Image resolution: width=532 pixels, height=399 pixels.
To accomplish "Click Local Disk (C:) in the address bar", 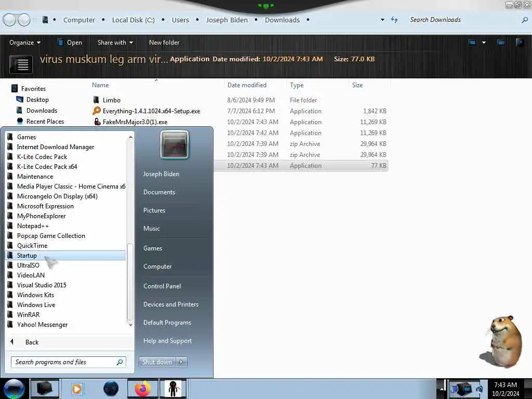I will pos(134,20).
